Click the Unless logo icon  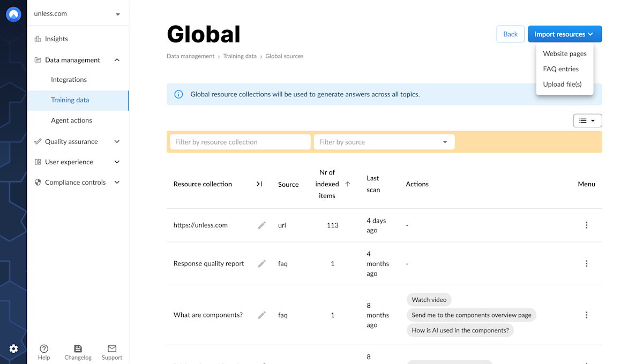(13, 14)
